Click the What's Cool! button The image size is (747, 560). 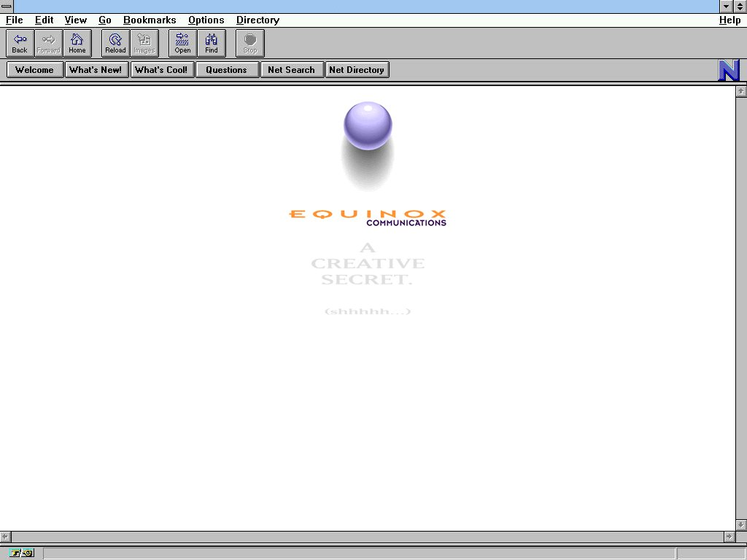(x=161, y=70)
